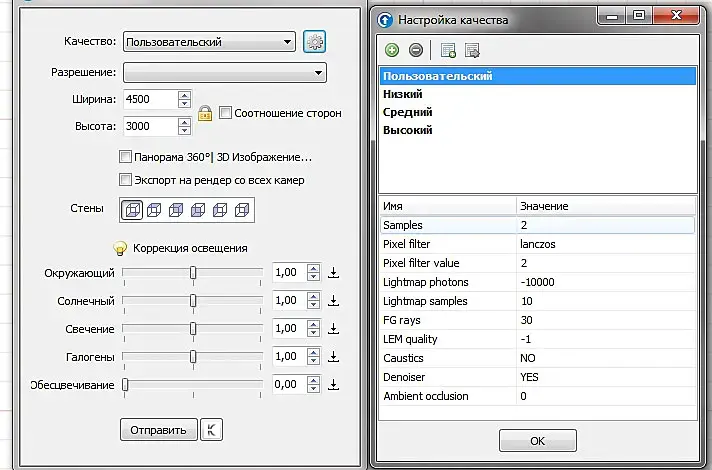The width and height of the screenshot is (712, 470).
Task: Increase Окружающий value stepper up
Action: (313, 268)
